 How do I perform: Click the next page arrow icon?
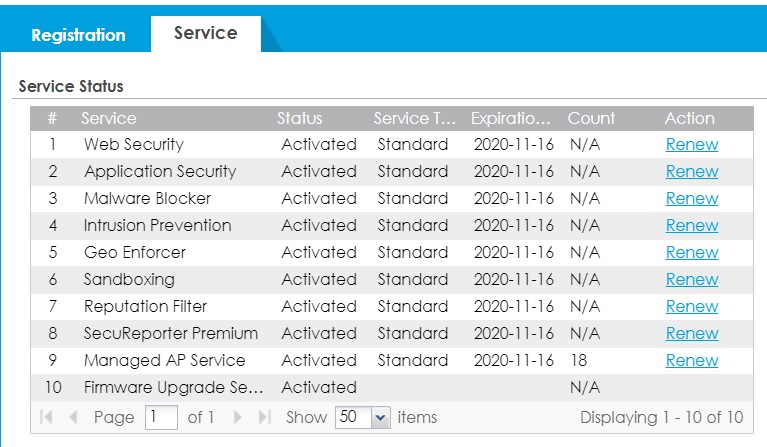(237, 417)
